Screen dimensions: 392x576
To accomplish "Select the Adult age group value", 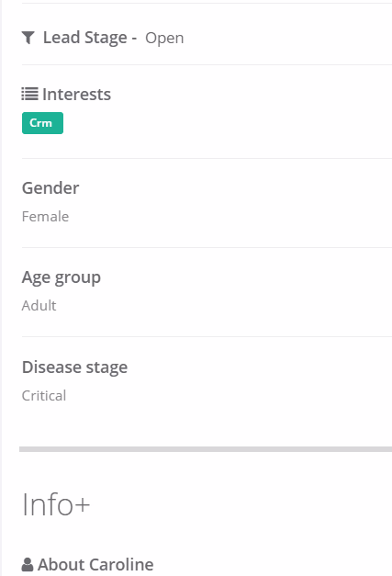I will (x=39, y=306).
